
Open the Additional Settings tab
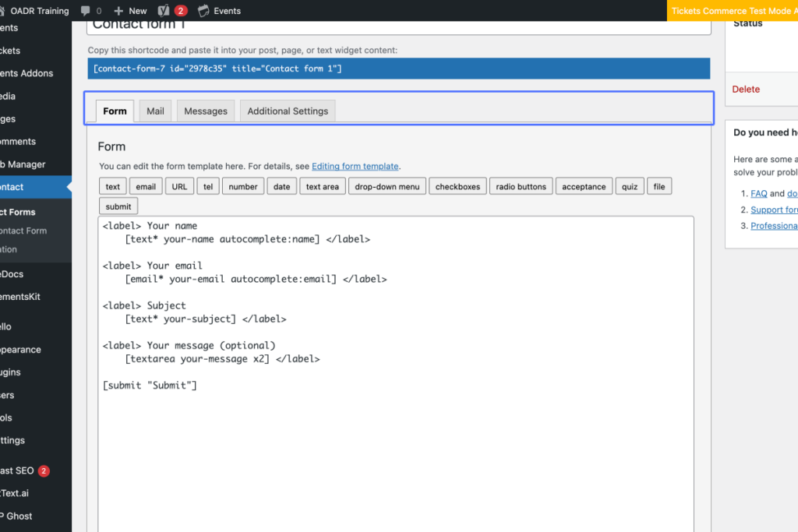[x=288, y=111]
